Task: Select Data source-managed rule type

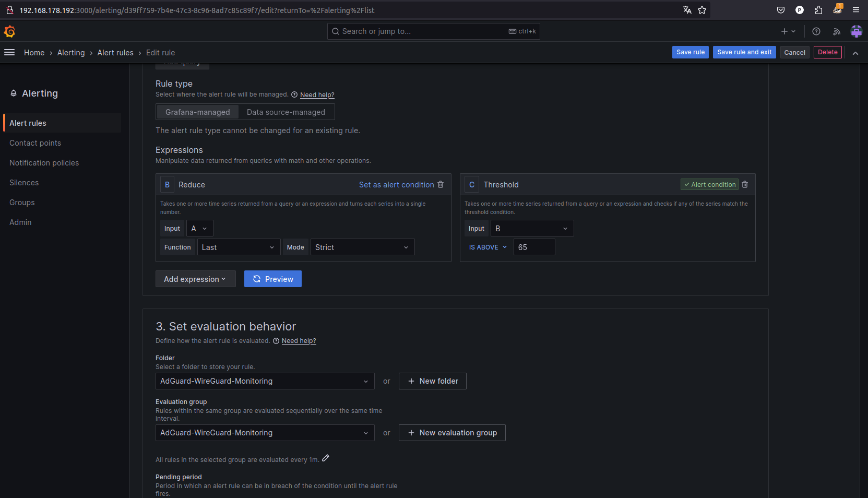Action: click(286, 112)
